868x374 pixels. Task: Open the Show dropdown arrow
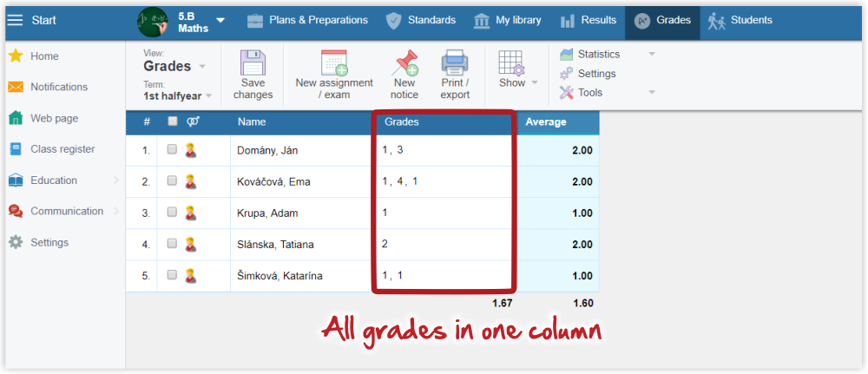click(x=535, y=83)
